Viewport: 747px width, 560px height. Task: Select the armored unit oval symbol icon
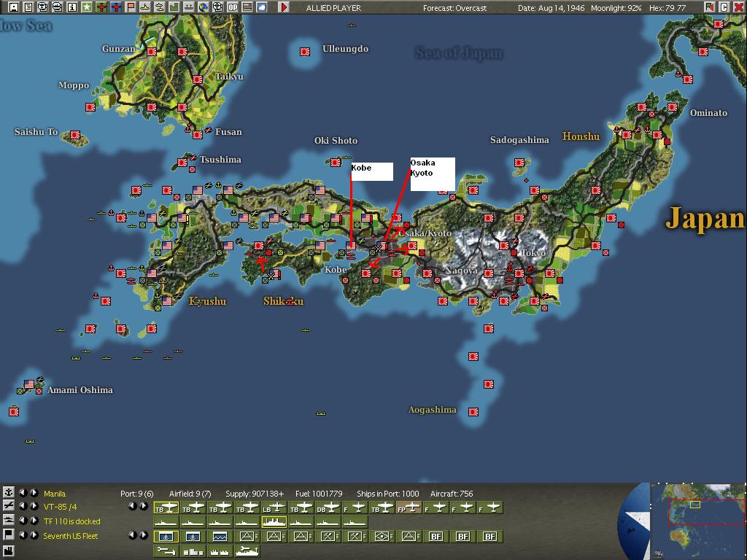coord(382,537)
